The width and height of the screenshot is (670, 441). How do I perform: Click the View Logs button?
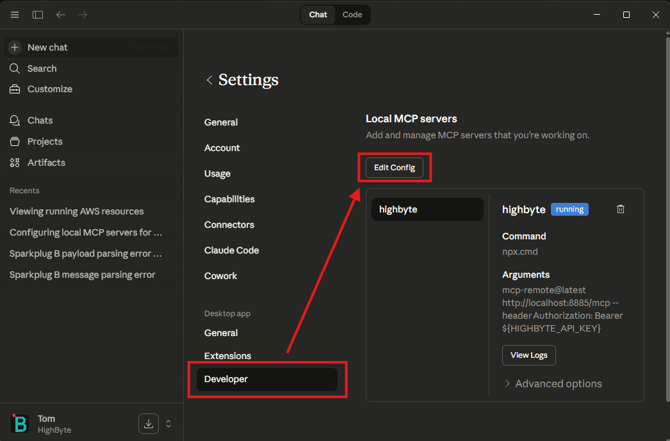(x=528, y=355)
